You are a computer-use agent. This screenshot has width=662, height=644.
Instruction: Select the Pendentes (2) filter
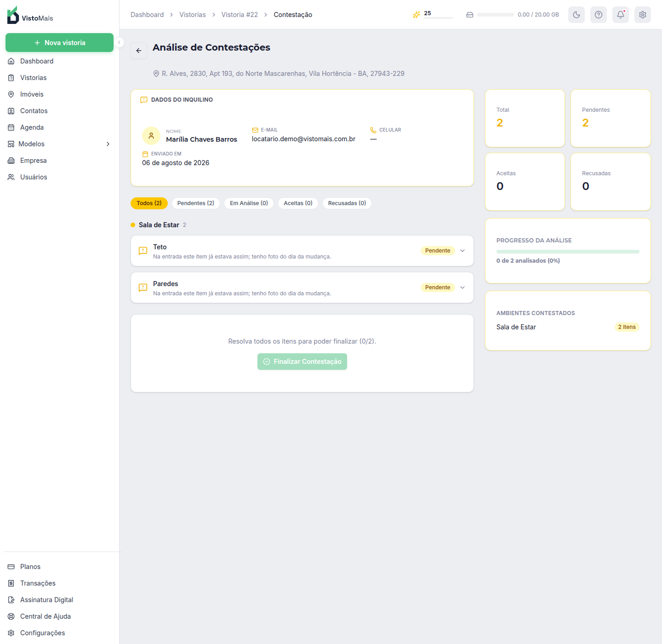(196, 203)
